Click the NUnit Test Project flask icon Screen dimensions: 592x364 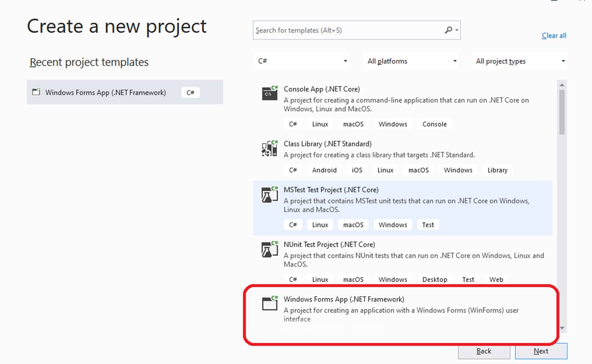(269, 249)
